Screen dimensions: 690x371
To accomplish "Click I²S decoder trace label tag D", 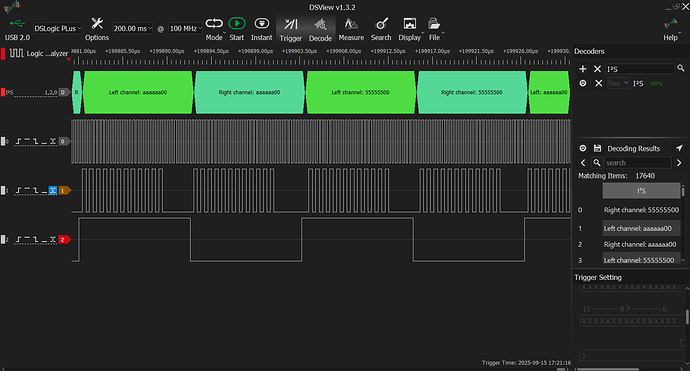I will [64, 92].
